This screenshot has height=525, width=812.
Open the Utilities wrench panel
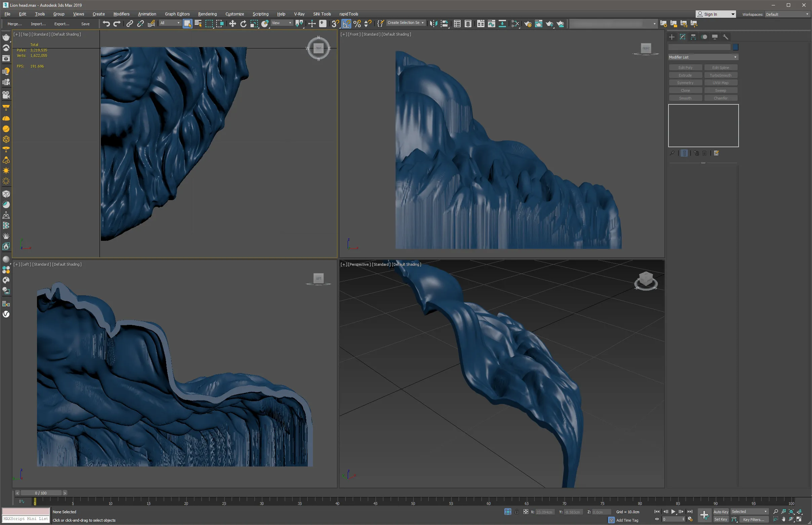coord(726,37)
